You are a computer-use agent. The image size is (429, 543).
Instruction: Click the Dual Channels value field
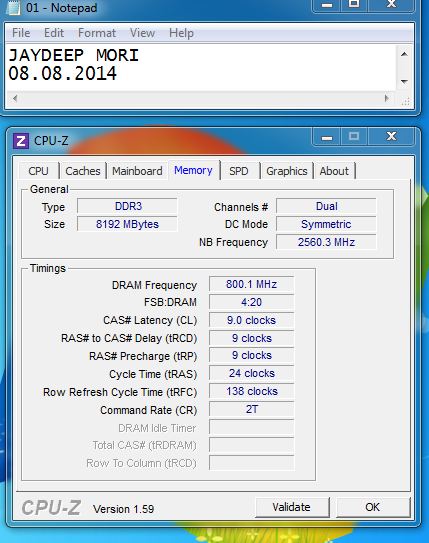click(326, 206)
